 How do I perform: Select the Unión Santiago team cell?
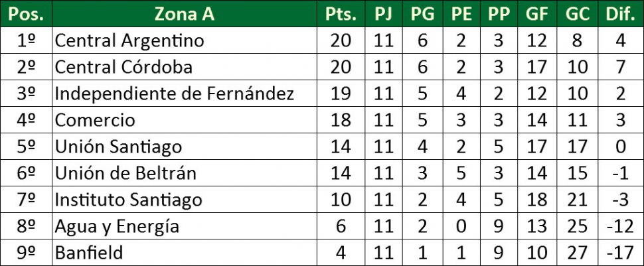118,147
